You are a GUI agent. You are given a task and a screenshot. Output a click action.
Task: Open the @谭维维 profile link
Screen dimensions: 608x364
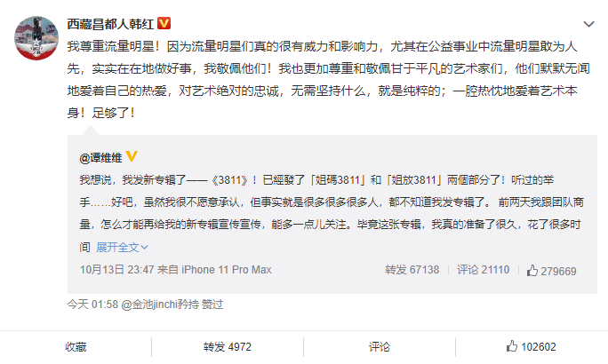[100, 158]
